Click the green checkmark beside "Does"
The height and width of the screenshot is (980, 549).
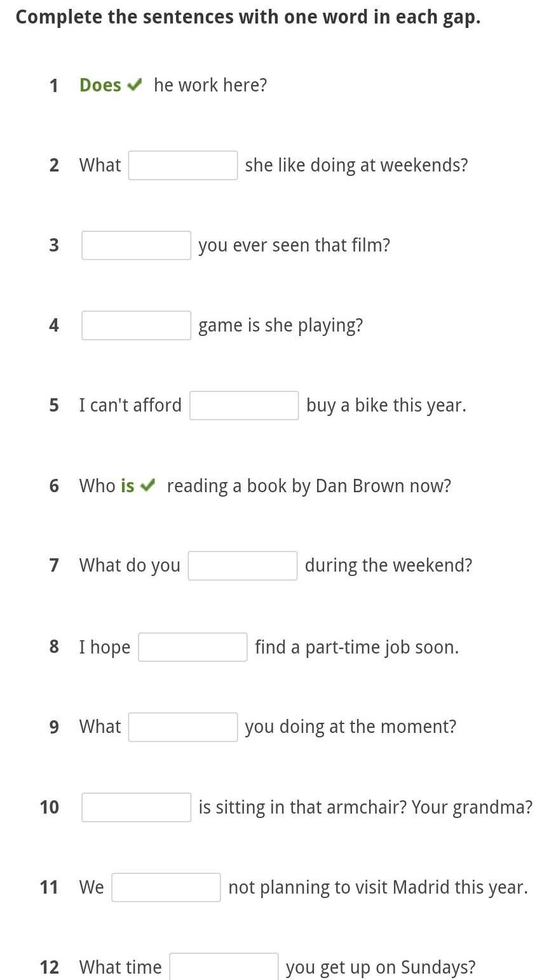tap(134, 85)
